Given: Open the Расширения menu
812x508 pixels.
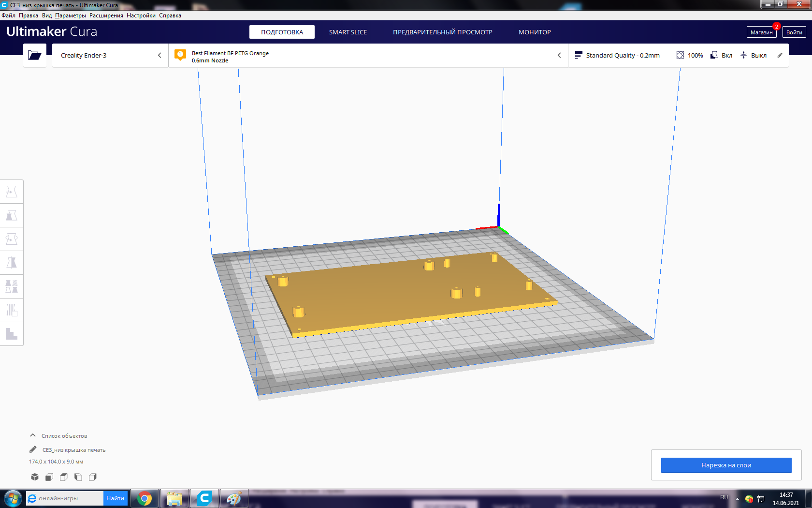Looking at the screenshot, I should click(106, 15).
